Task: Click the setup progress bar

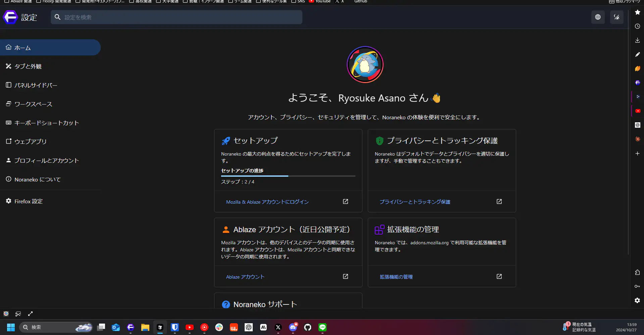Action: 288,176
